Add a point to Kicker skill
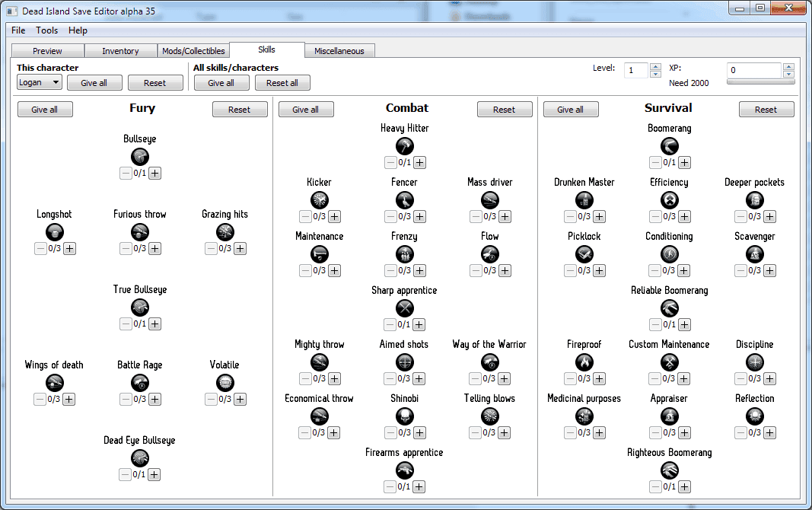812x510 pixels. click(334, 216)
